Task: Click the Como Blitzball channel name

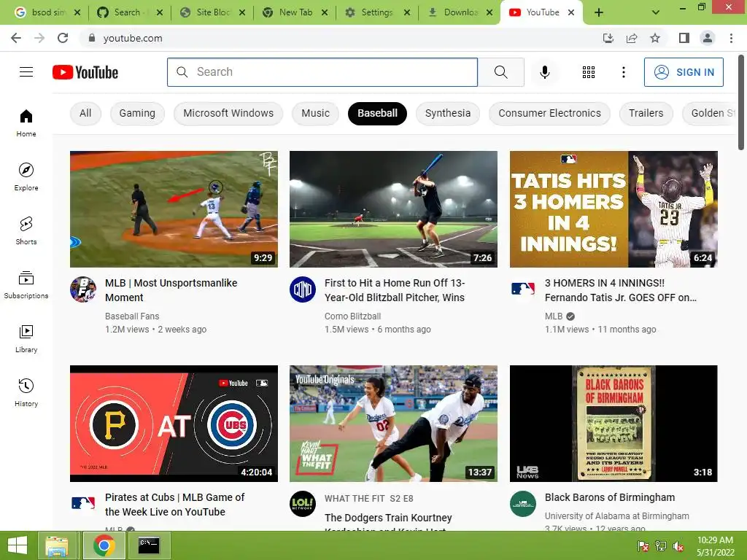Action: pyautogui.click(x=352, y=316)
